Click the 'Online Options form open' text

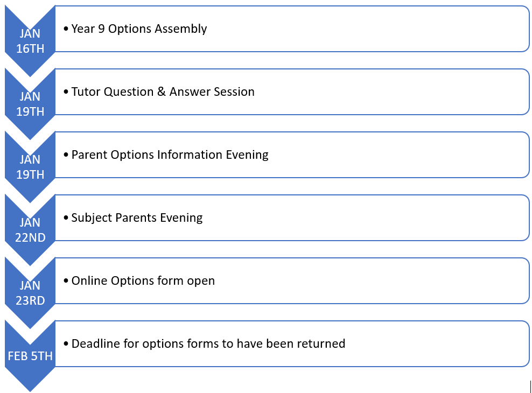(x=143, y=281)
